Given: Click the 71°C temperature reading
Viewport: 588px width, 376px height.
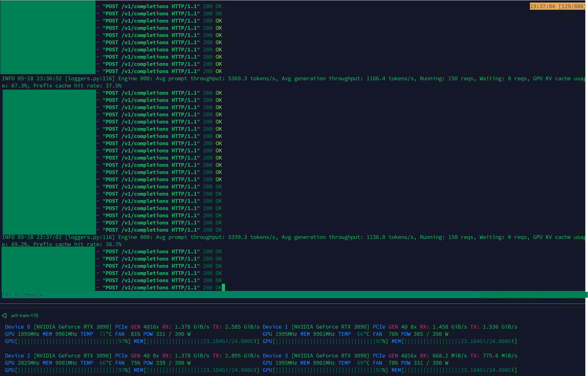Looking at the screenshot, I should pos(106,334).
